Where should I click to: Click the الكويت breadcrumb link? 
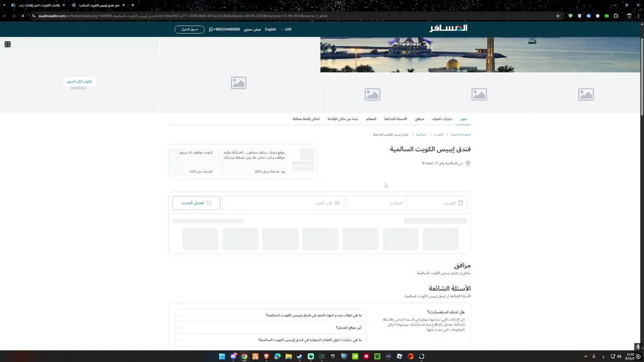click(x=439, y=135)
